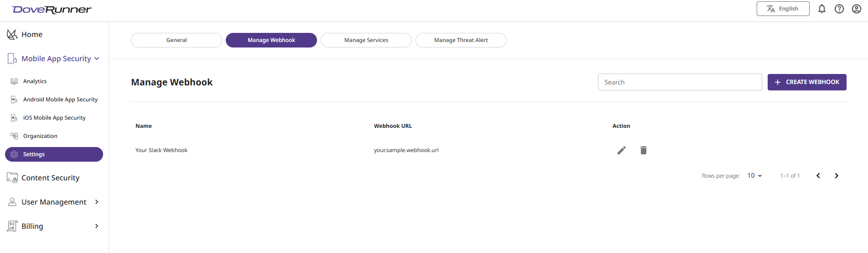Image resolution: width=868 pixels, height=253 pixels.
Task: Click the Analytics sidebar icon
Action: coord(14,81)
